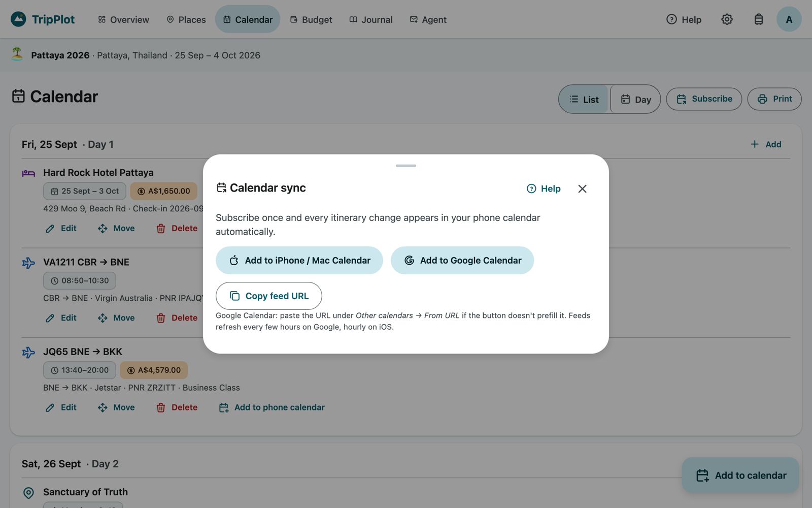Move the JQ65 BNE → BKK flight
Image resolution: width=812 pixels, height=508 pixels.
click(116, 407)
